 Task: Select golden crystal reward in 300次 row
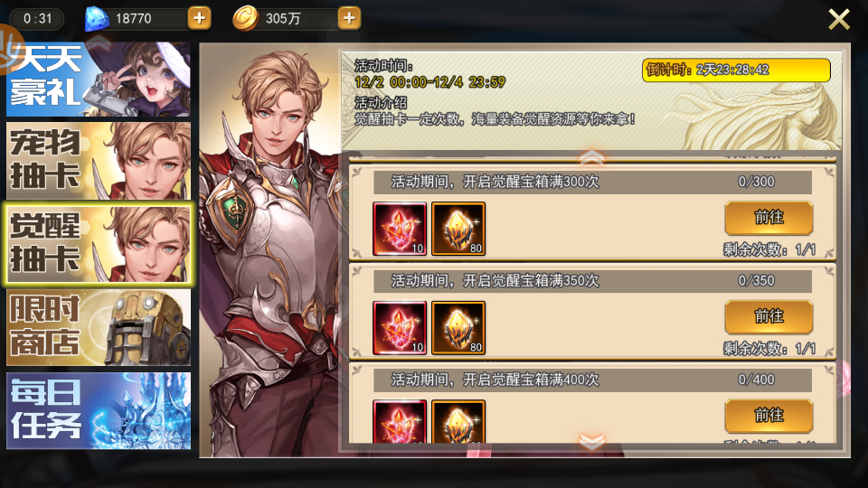click(x=458, y=229)
